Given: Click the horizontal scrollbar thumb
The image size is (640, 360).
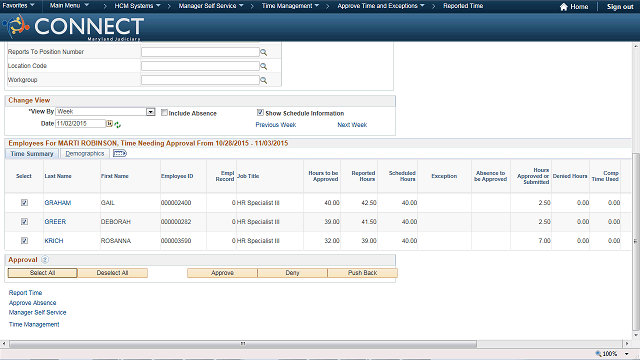Looking at the screenshot, I should pos(243,344).
